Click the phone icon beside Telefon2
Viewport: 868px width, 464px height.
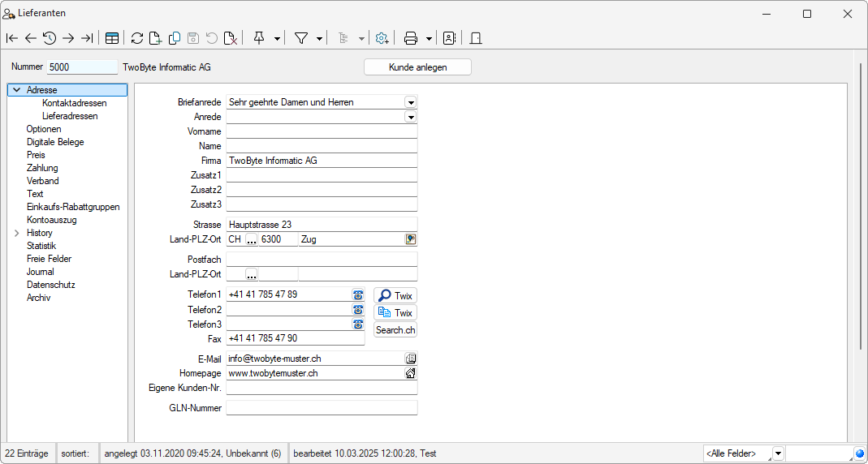pyautogui.click(x=357, y=309)
